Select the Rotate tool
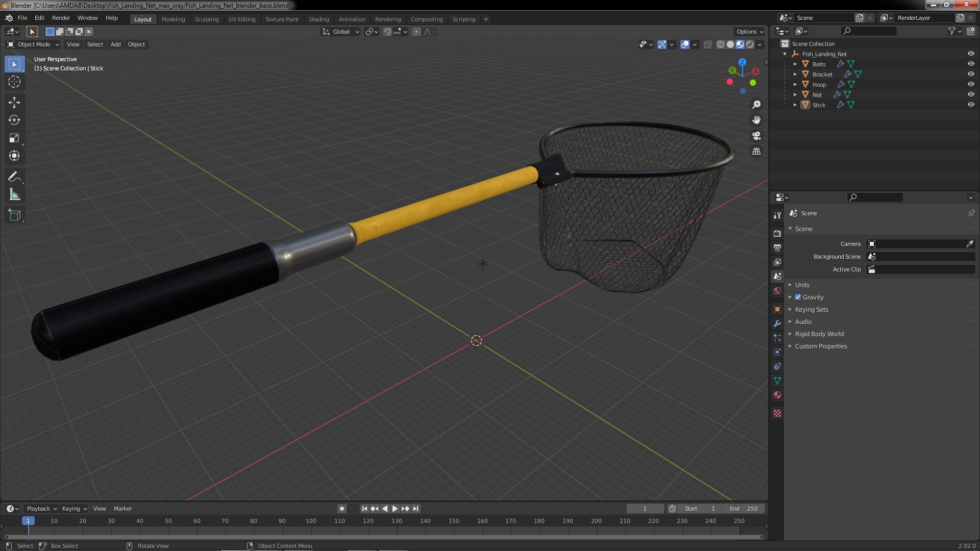 click(x=14, y=120)
